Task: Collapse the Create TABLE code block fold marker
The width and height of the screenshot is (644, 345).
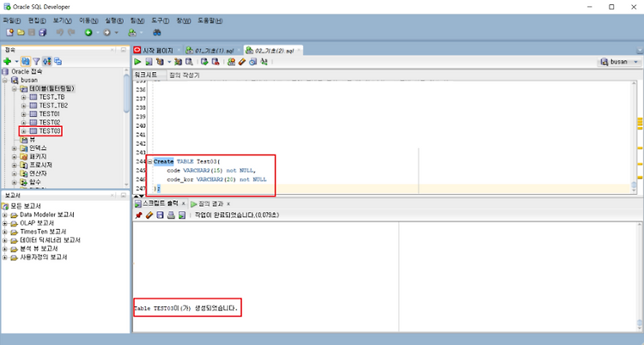Action: 150,161
